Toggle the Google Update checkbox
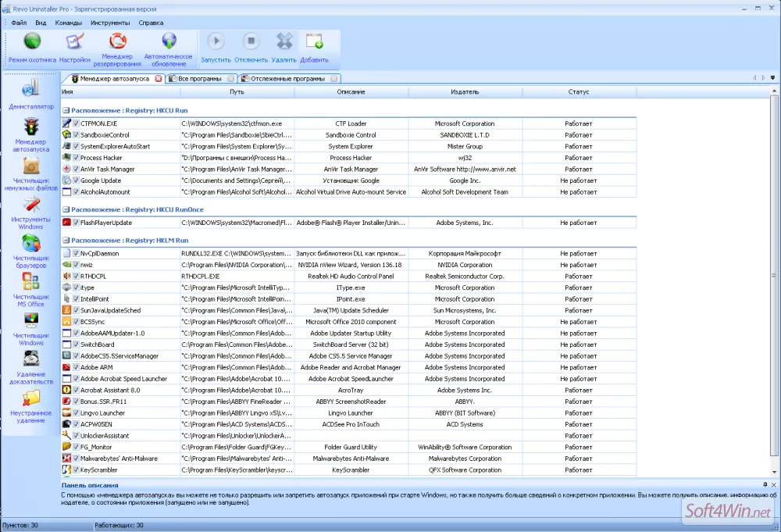The width and height of the screenshot is (781, 532). point(76,180)
